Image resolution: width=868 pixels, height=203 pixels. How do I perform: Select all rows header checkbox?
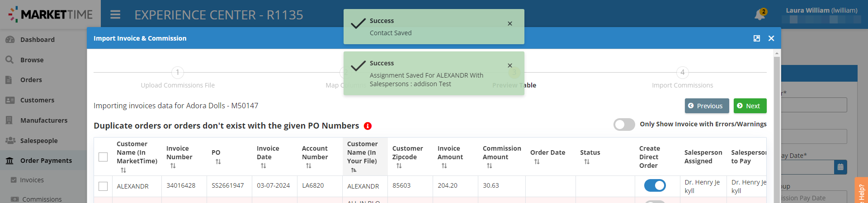[103, 157]
